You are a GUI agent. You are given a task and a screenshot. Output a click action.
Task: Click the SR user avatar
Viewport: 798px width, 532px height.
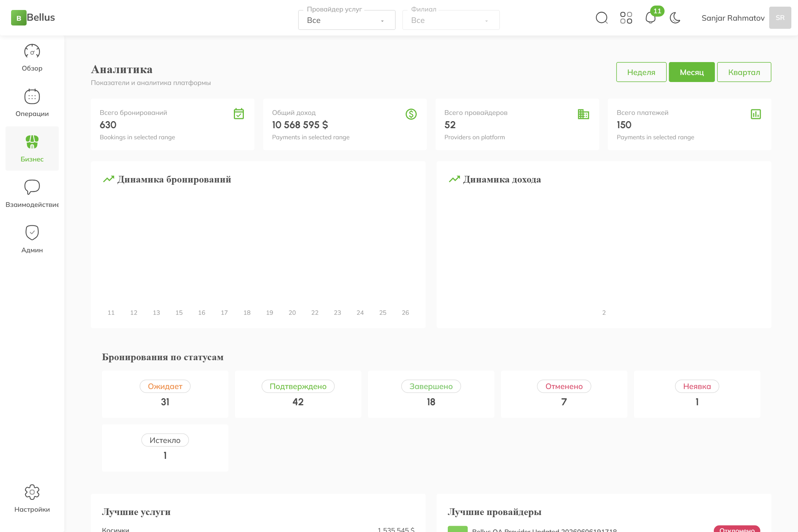coord(780,18)
